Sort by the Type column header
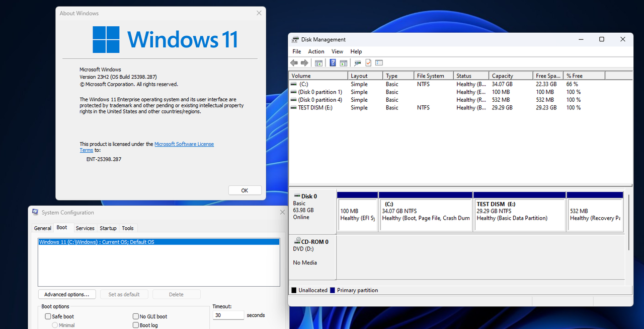644x329 pixels. [398, 76]
